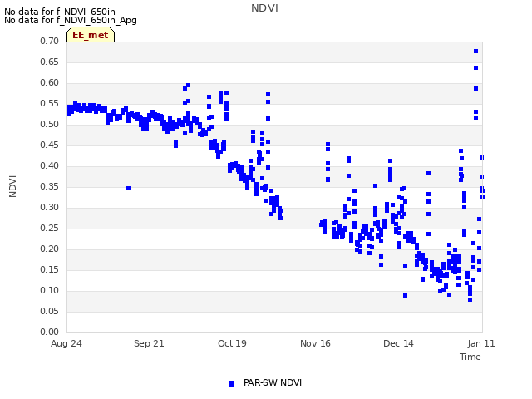Click the 0.15 y-axis value
Image resolution: width=532 pixels, height=399 pixels.
pos(50,269)
